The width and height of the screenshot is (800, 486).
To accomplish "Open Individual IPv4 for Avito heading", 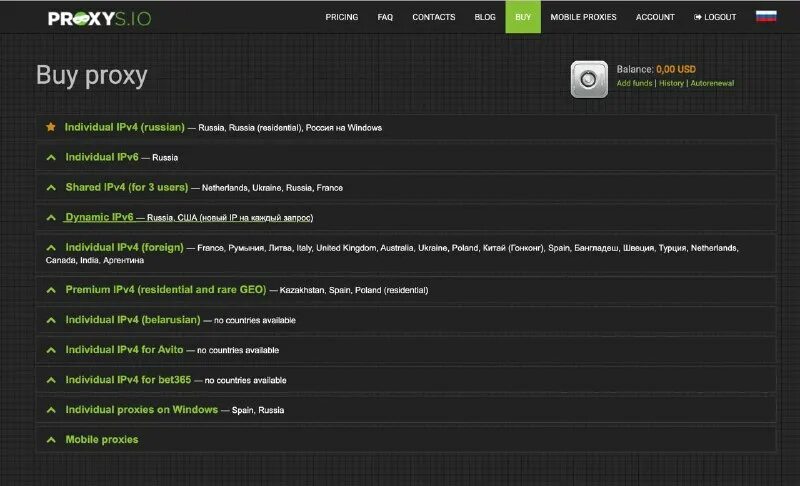I will coord(124,350).
